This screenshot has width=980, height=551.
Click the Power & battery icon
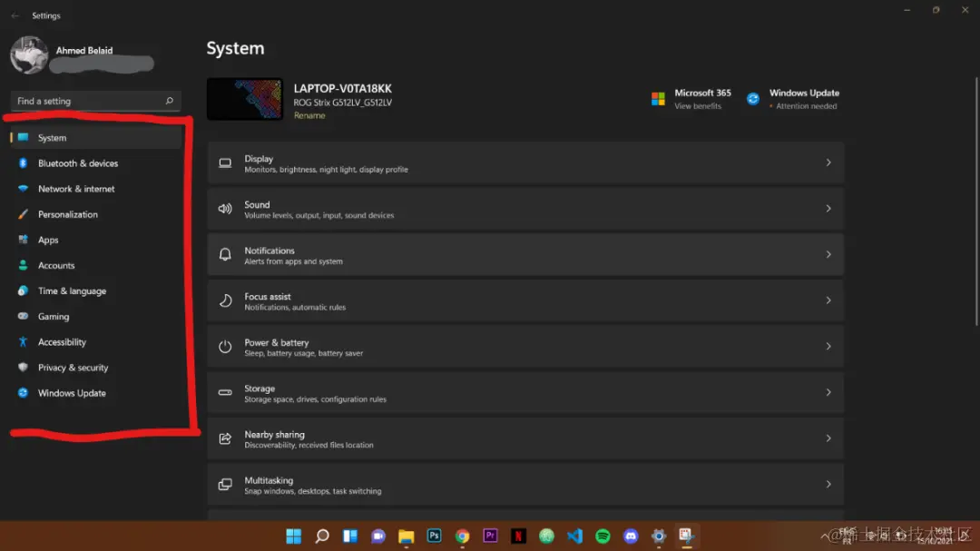point(225,347)
